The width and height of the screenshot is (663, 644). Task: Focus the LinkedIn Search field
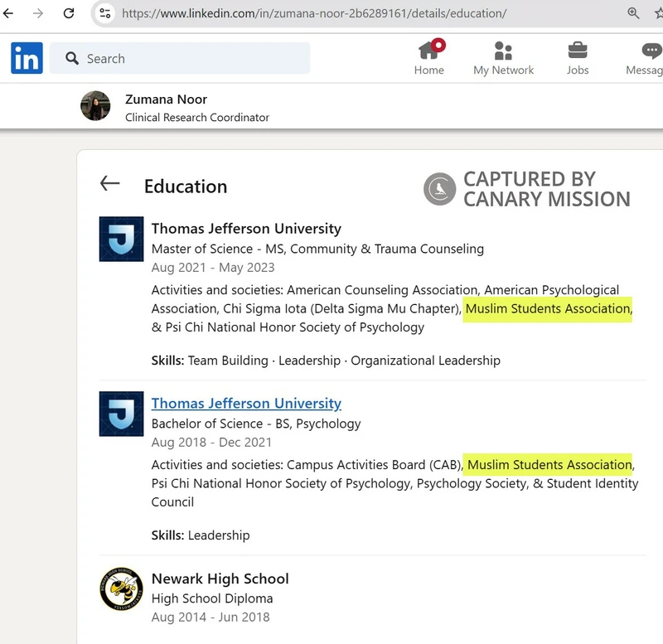pos(180,58)
